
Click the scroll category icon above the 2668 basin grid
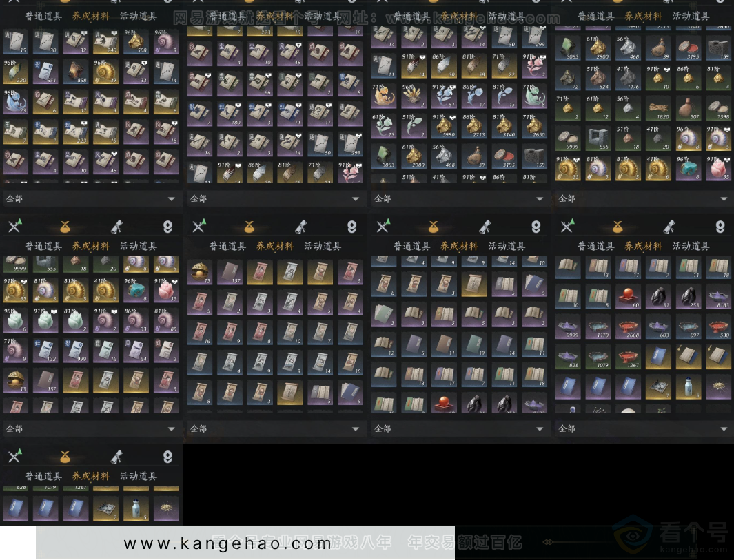tap(669, 227)
